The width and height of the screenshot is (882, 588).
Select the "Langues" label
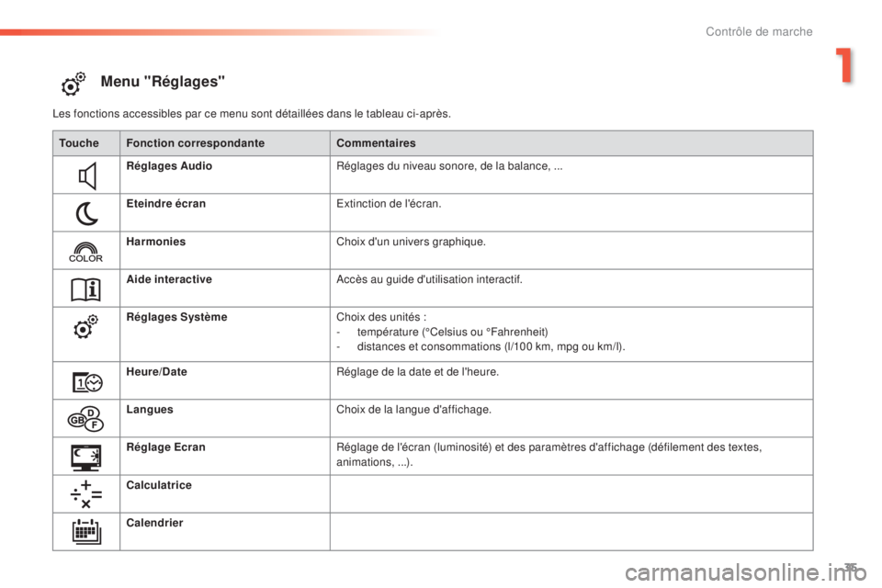pyautogui.click(x=150, y=409)
